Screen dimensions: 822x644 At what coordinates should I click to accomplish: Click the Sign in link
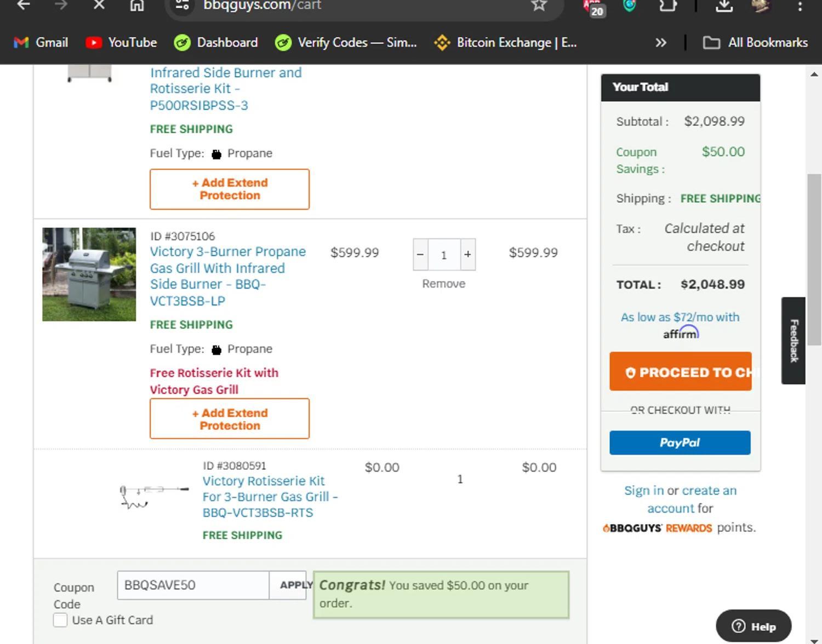click(x=644, y=491)
